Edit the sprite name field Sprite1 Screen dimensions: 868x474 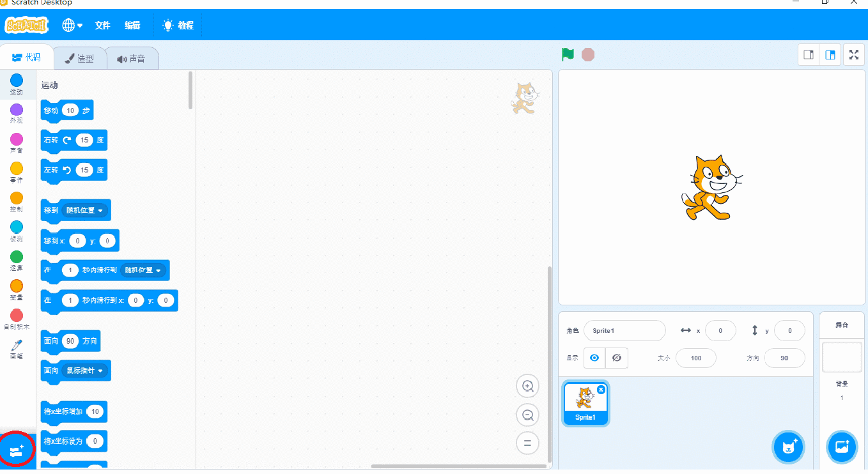tap(624, 330)
